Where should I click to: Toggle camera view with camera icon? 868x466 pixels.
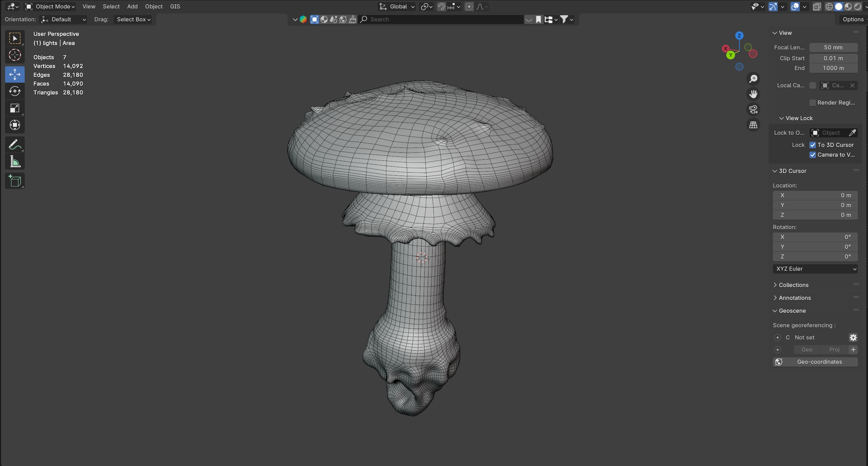click(x=753, y=109)
